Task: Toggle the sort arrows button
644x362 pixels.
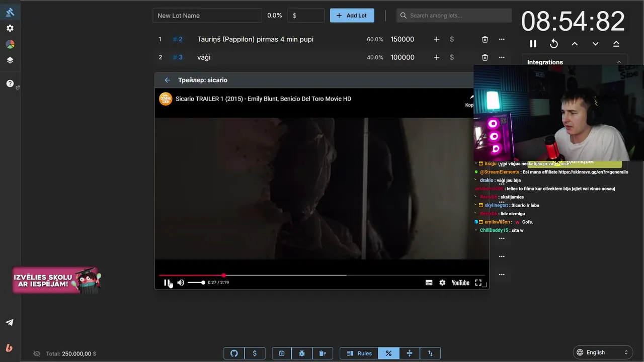Action: click(430, 353)
